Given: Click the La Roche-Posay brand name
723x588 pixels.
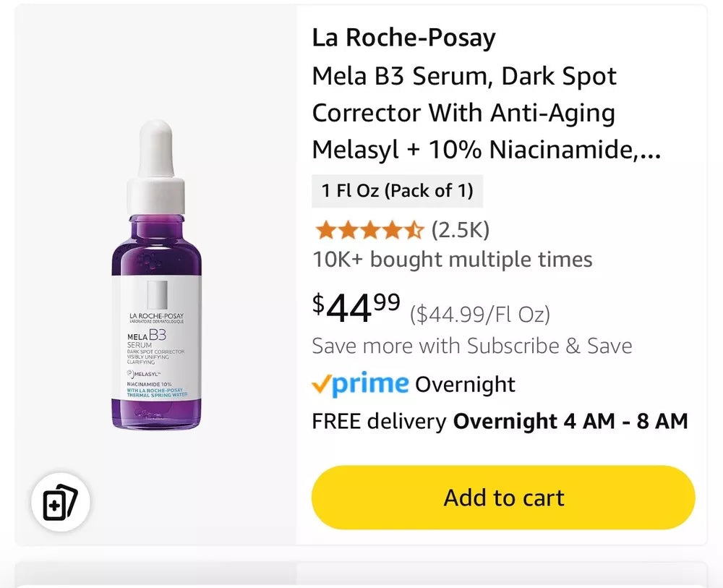Looking at the screenshot, I should 403,38.
